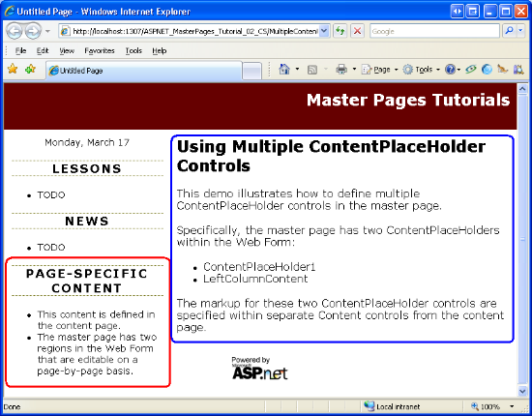
Task: Click the Add to Favorites star-plus icon
Action: (x=31, y=70)
